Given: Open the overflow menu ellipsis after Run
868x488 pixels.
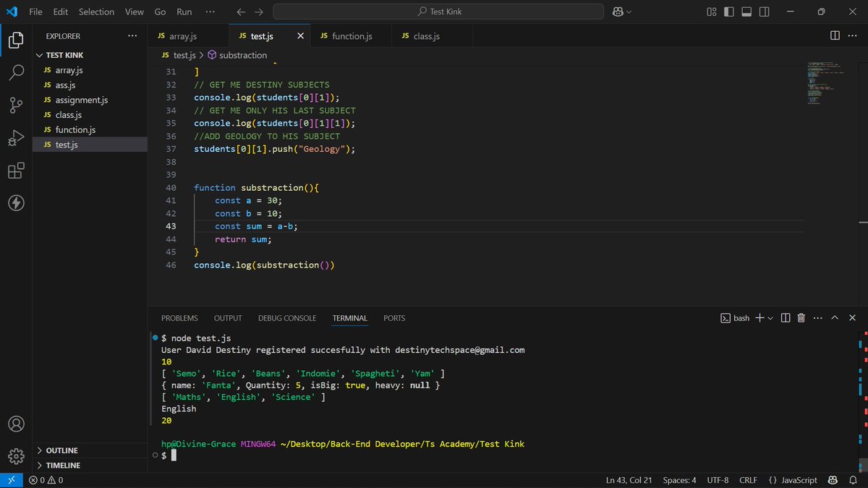Looking at the screenshot, I should (x=210, y=12).
